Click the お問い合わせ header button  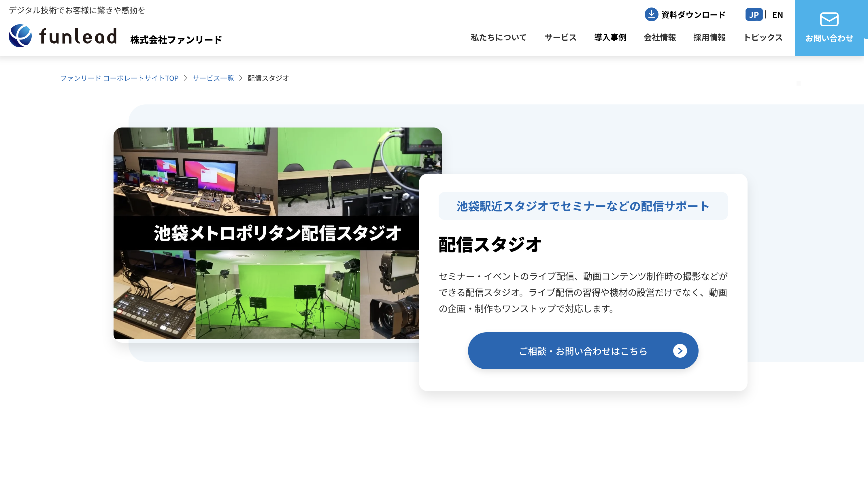[x=829, y=28]
